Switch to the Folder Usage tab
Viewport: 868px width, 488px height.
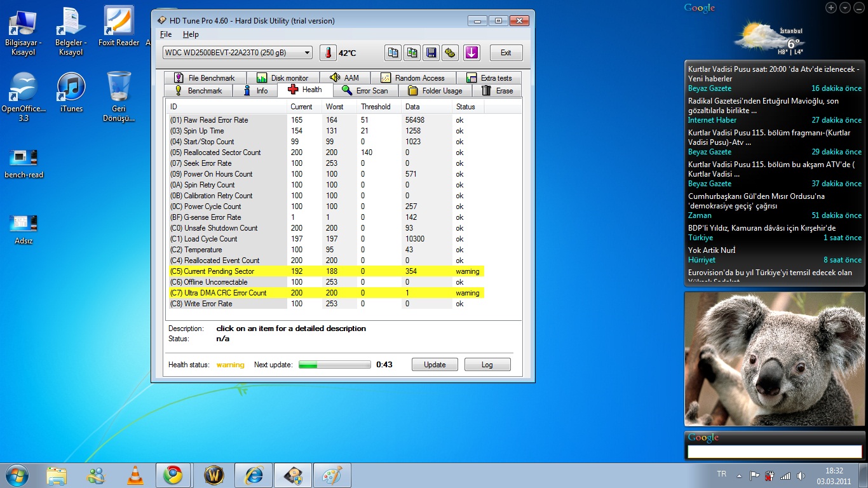(x=435, y=90)
